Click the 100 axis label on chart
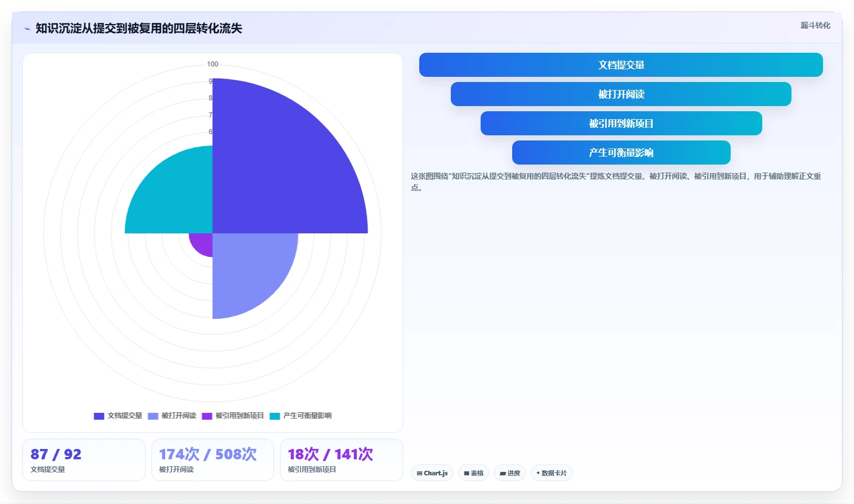854x504 pixels. tap(213, 64)
